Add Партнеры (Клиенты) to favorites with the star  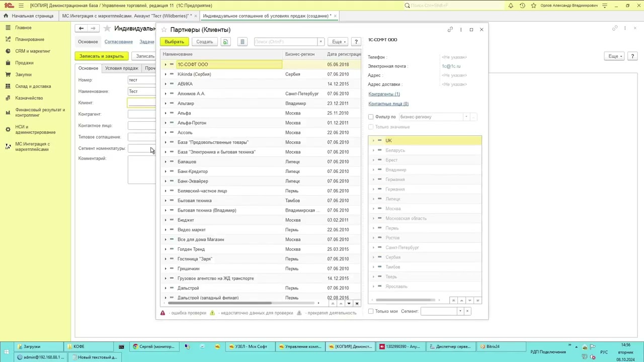point(163,30)
